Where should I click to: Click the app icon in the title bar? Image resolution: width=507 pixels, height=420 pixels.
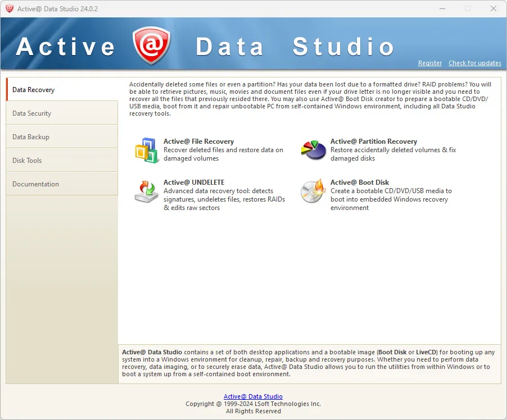(x=10, y=9)
